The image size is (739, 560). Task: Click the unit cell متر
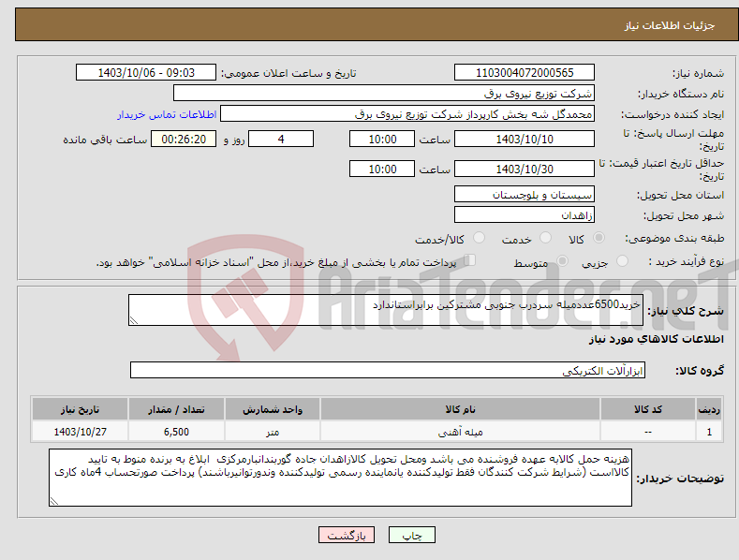pos(273,432)
